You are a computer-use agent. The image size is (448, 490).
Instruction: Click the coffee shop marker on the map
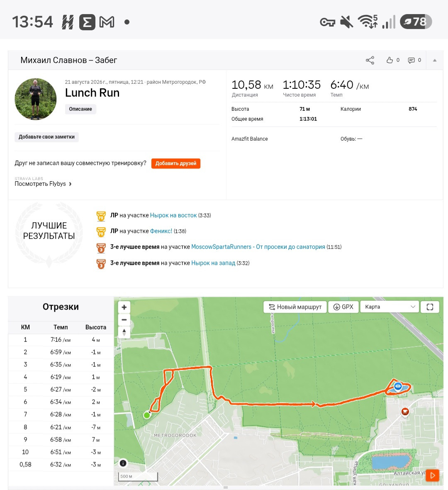tap(405, 412)
